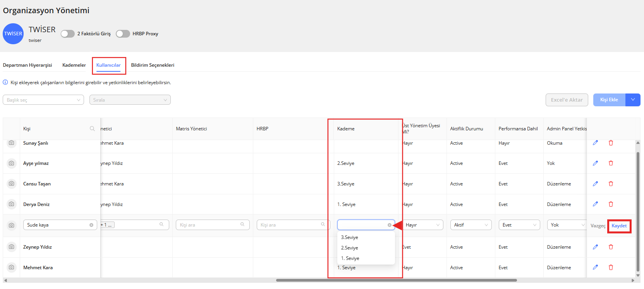The width and height of the screenshot is (644, 289).
Task: Select 2.Seviye from the Kademe list
Action: point(350,248)
